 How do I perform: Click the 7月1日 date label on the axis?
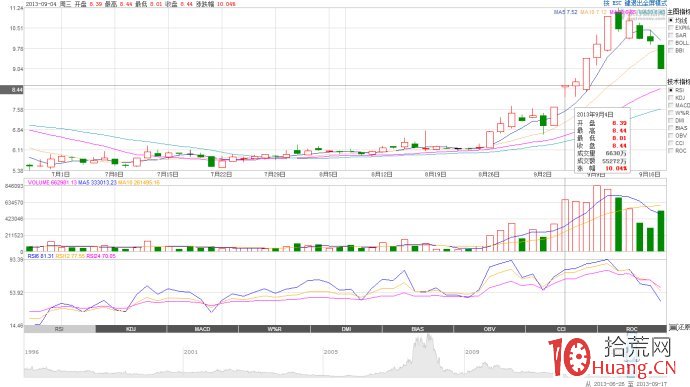click(x=61, y=174)
